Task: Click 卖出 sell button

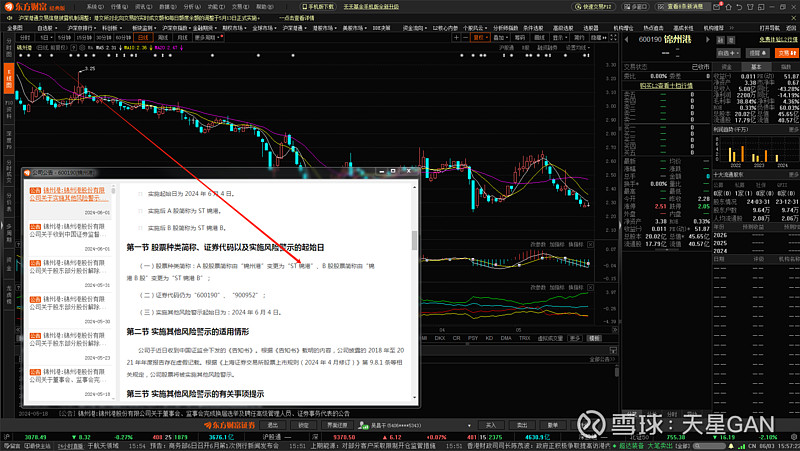Action: click(x=521, y=425)
